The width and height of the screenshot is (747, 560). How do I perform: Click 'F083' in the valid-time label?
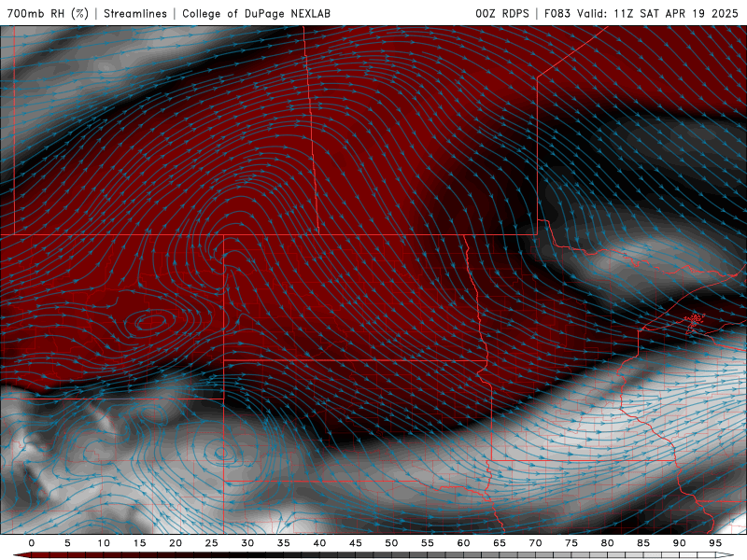pos(557,13)
